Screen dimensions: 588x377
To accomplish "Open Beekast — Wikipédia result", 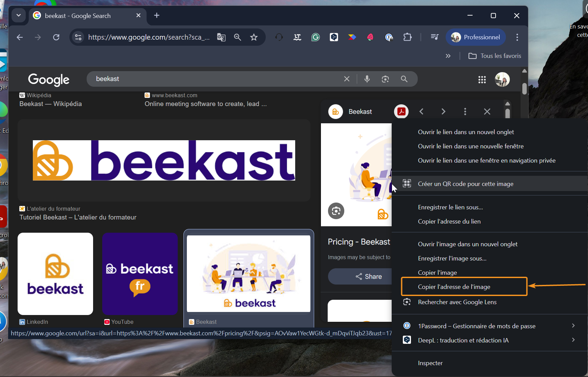I will [x=50, y=104].
